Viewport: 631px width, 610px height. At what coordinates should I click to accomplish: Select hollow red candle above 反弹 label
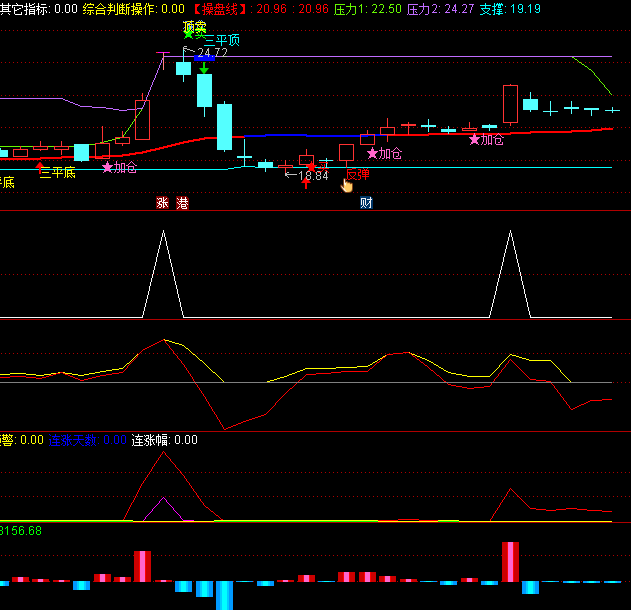point(346,153)
